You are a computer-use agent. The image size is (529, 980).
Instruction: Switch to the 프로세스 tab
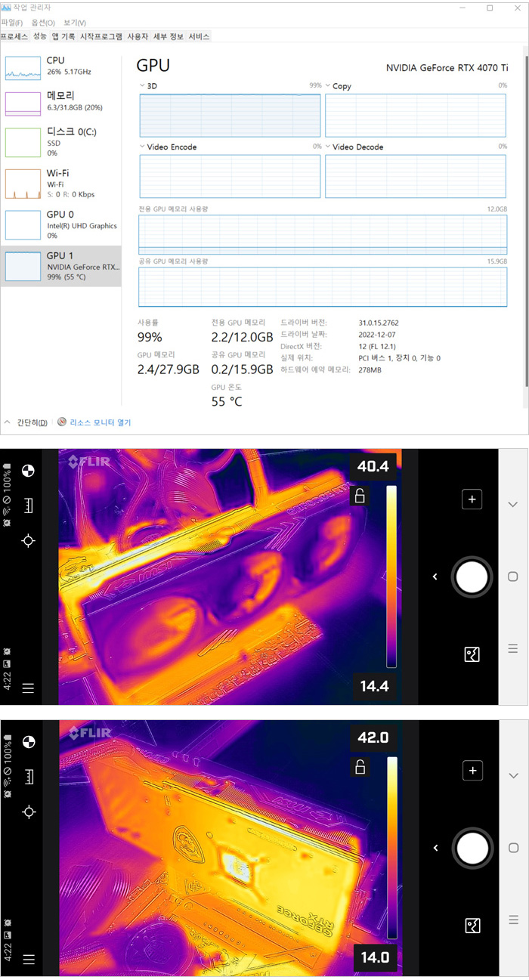click(x=14, y=36)
